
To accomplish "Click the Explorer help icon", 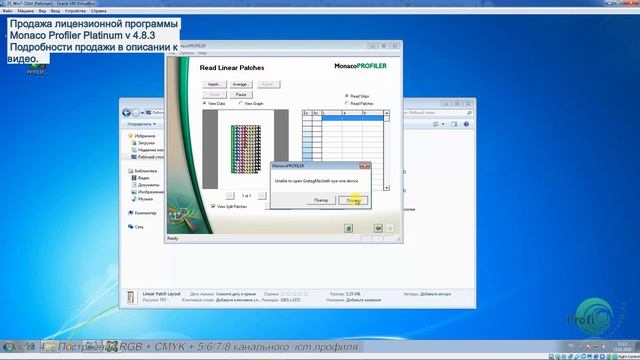I will click(466, 124).
